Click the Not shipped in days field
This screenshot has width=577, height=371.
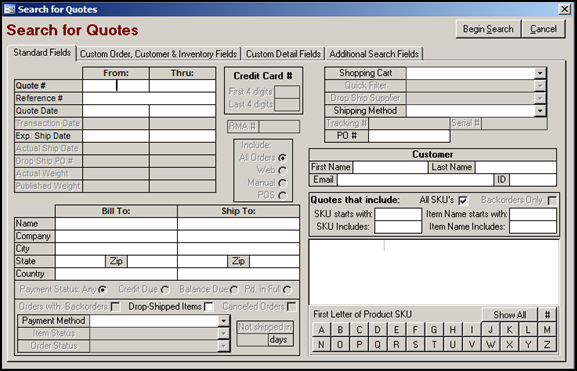pos(253,340)
